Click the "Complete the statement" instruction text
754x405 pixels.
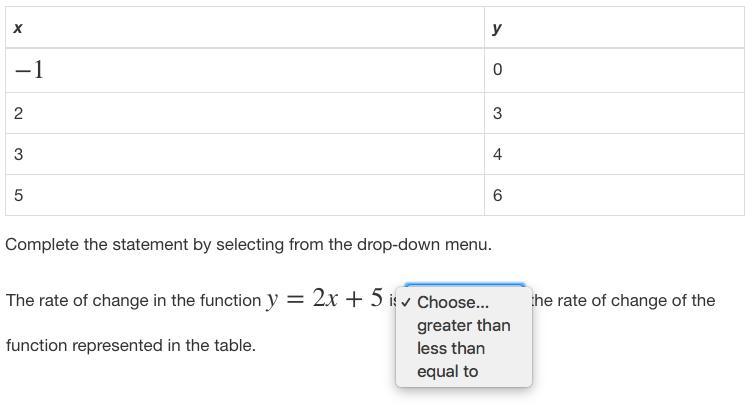(248, 244)
